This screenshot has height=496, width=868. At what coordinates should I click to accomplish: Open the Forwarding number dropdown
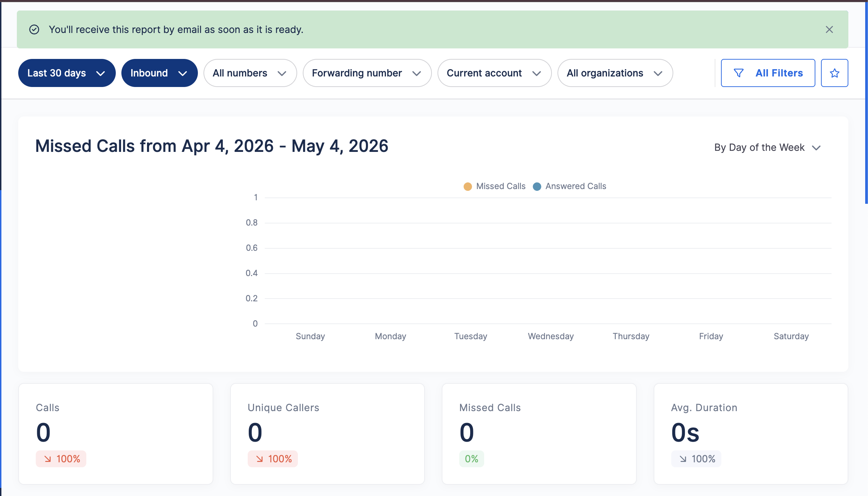[367, 73]
